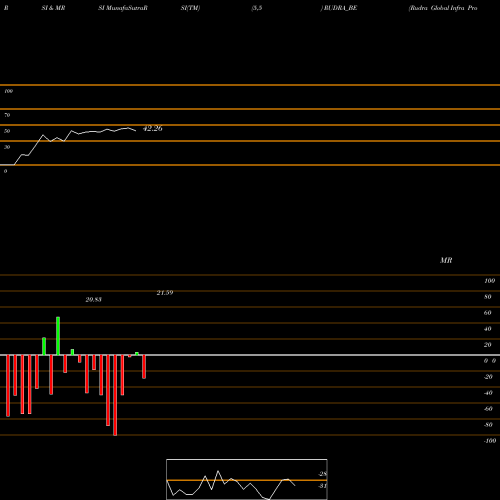The height and width of the screenshot is (500, 500).
Task: Click the 20 label on MR axis
Action: [488, 345]
